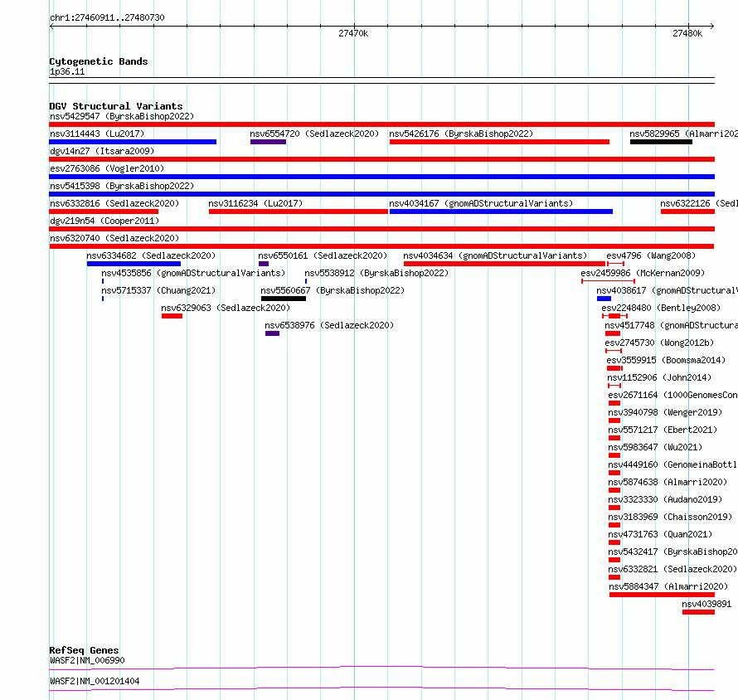
Task: Click nsv4449160 (GenomeinaBottle) label
Action: tap(672, 464)
